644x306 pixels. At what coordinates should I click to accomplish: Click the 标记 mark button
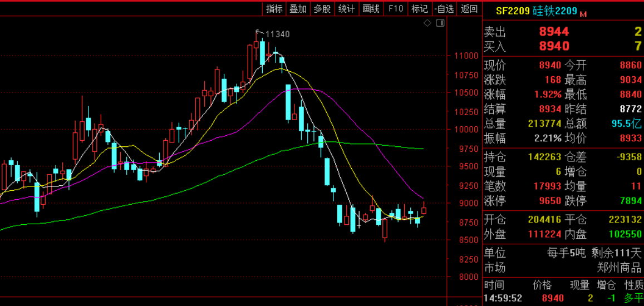pos(419,8)
